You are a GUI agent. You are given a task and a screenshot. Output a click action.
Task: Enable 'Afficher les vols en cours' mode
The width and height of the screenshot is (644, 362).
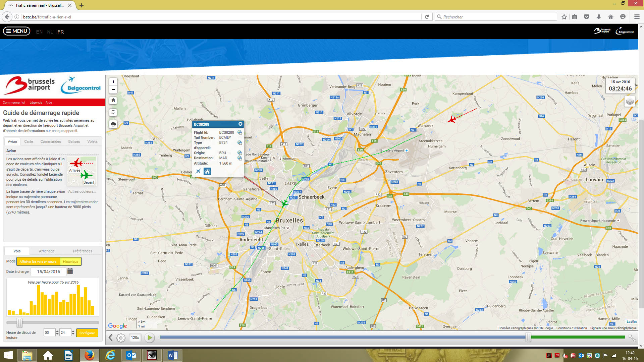38,261
